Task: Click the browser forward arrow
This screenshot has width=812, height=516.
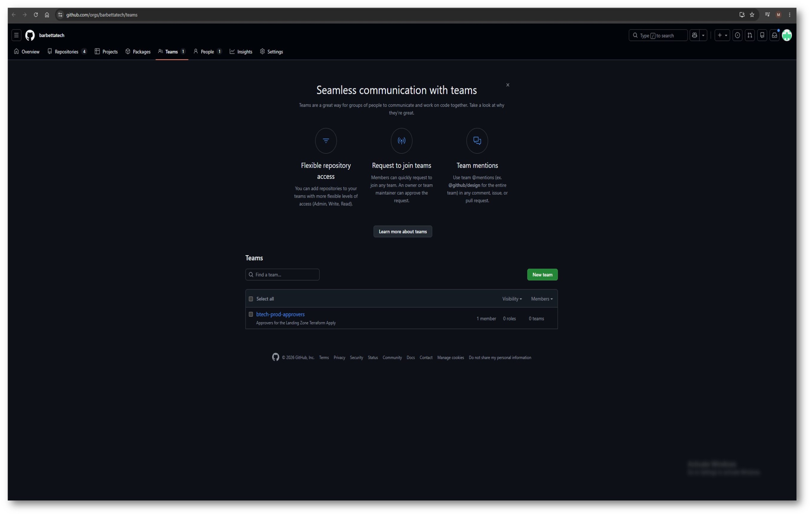Action: (25, 15)
